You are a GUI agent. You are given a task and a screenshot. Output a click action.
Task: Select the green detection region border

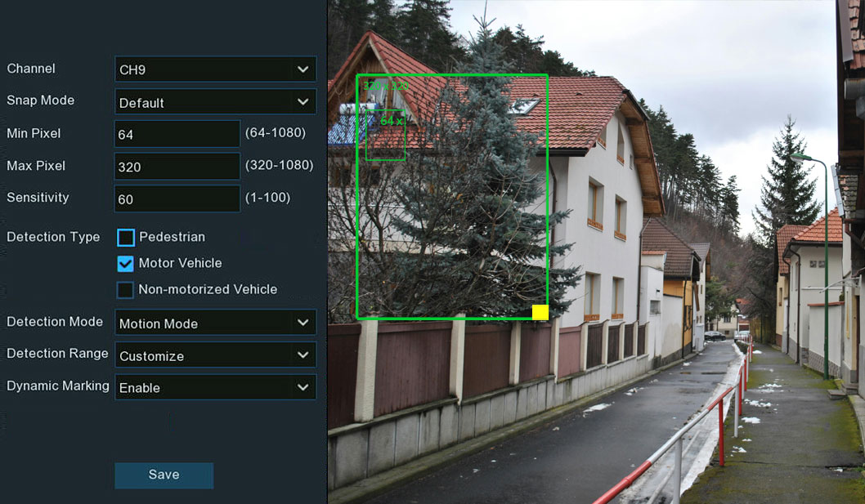tap(453, 74)
